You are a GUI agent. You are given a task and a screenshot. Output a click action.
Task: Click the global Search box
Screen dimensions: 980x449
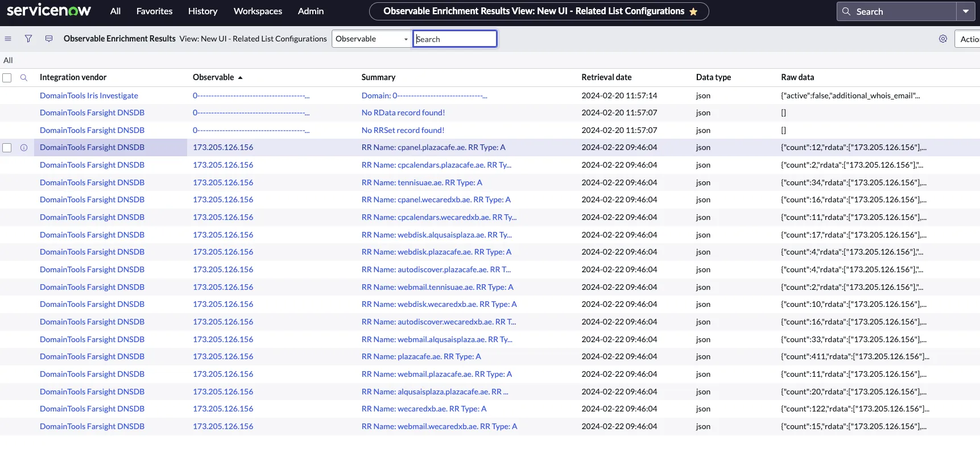(896, 11)
